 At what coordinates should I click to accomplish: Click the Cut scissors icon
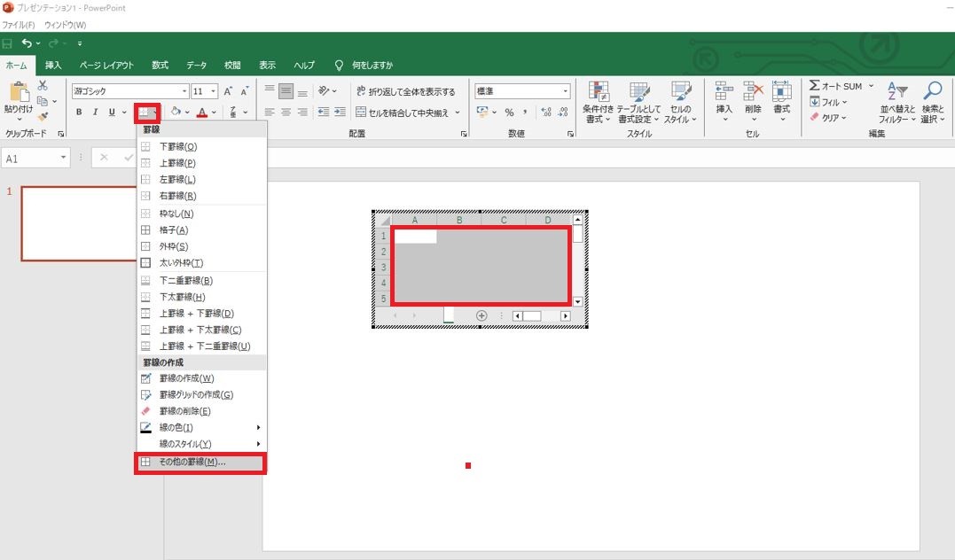43,85
